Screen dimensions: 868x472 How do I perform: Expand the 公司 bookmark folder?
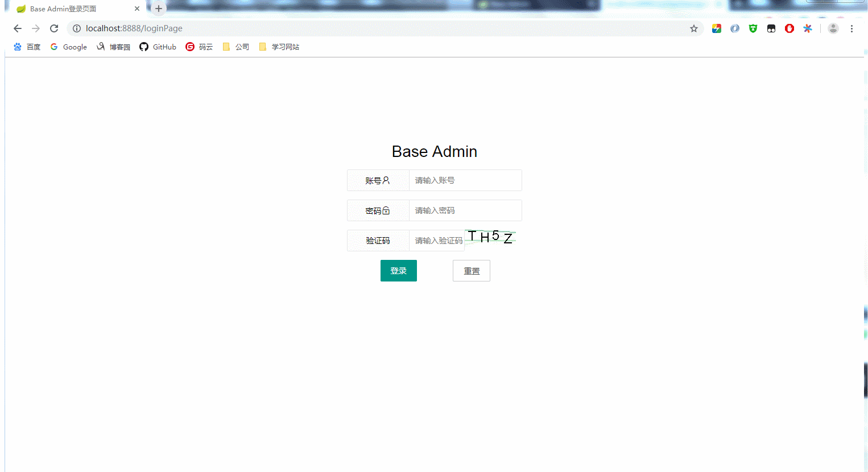click(236, 47)
